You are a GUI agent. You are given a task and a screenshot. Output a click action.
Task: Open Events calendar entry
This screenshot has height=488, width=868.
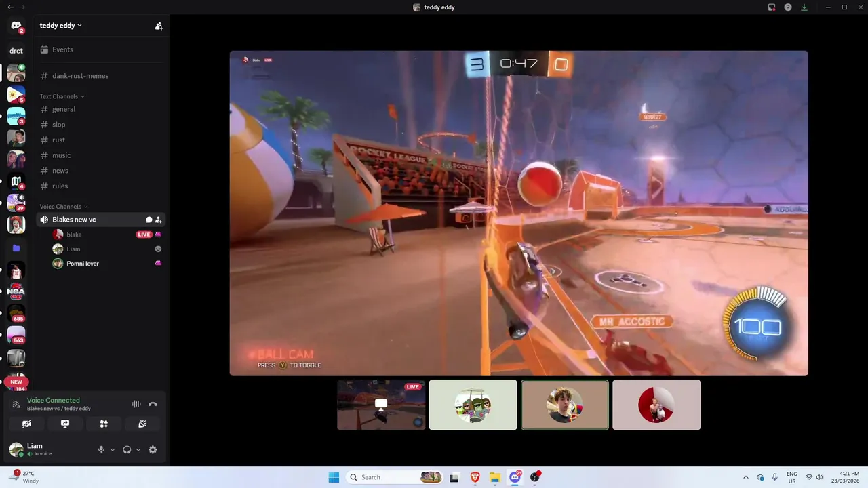(x=100, y=49)
